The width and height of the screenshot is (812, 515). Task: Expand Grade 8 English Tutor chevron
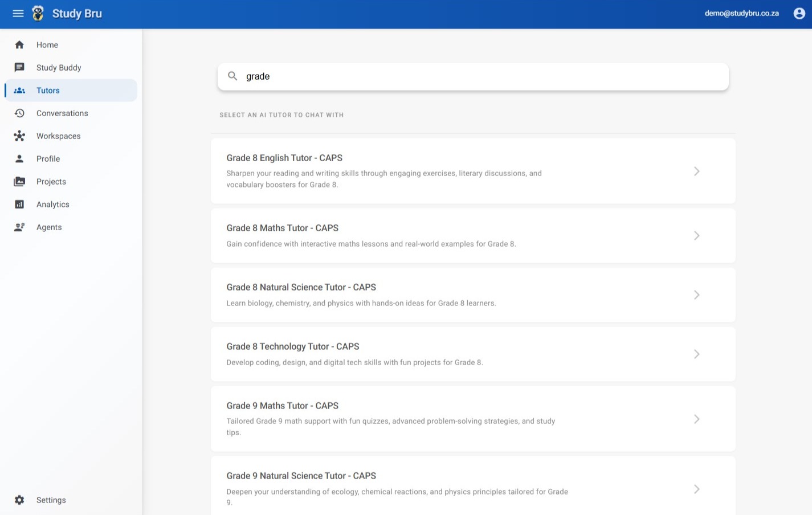tap(696, 171)
